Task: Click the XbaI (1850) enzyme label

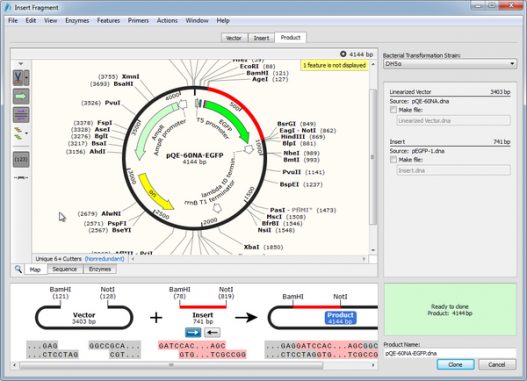Action: (x=263, y=247)
